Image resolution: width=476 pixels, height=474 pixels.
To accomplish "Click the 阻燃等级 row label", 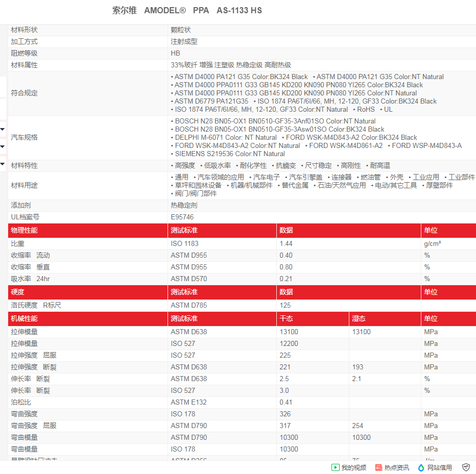I will tap(25, 54).
